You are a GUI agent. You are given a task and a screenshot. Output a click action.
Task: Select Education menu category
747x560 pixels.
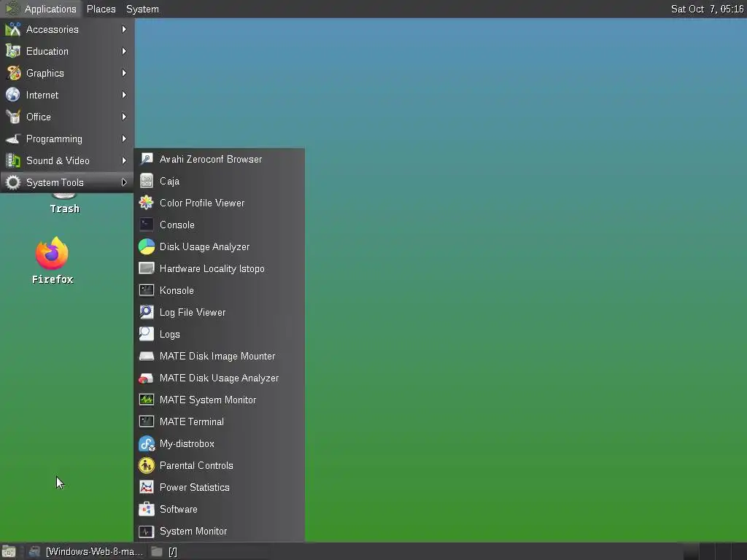66,52
